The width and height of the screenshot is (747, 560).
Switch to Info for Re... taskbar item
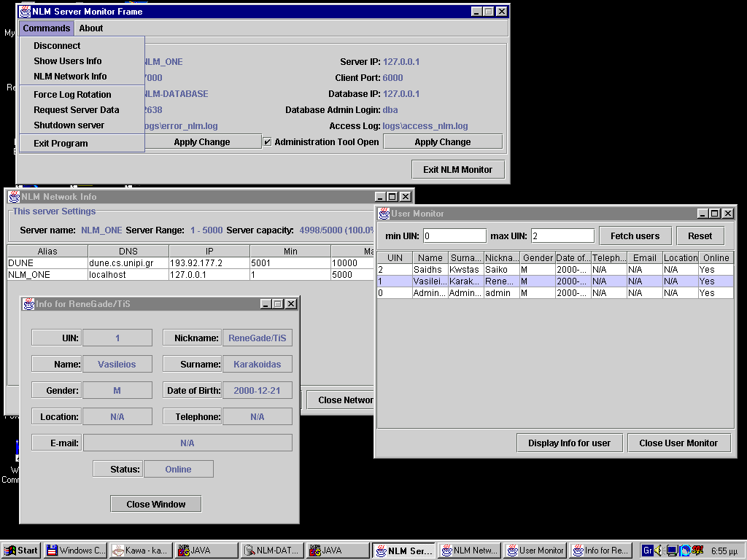pos(601,551)
